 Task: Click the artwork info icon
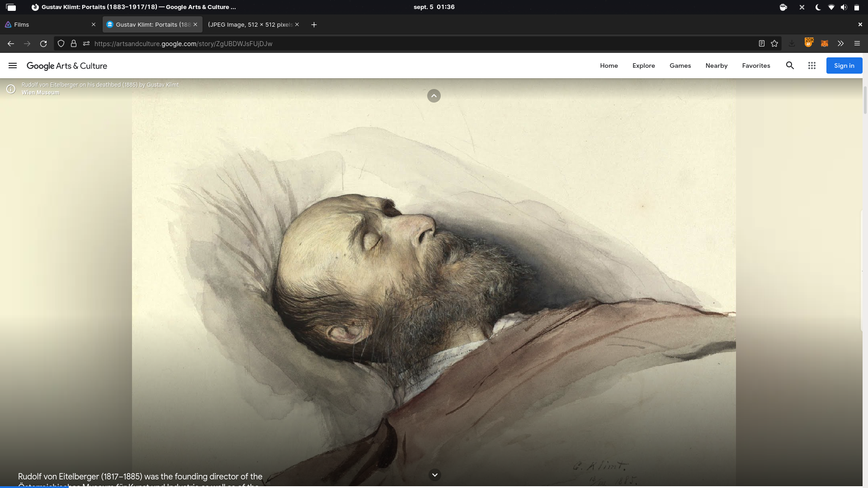11,89
